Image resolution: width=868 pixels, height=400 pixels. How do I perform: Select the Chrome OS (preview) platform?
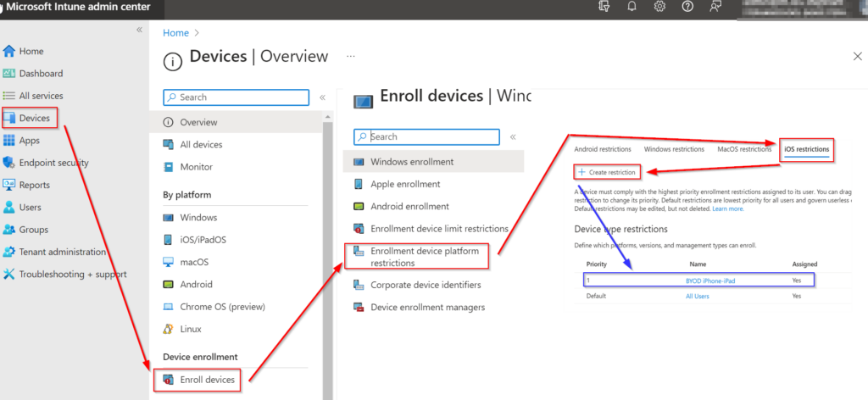click(214, 307)
